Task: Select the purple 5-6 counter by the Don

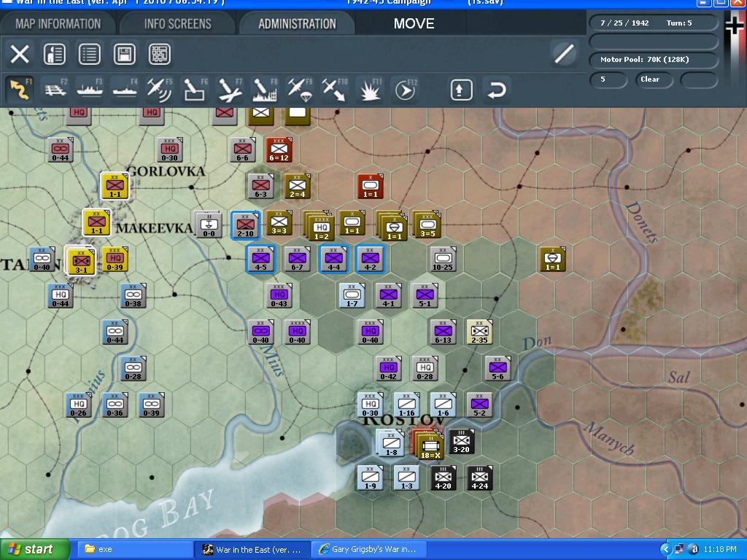Action: 498,368
